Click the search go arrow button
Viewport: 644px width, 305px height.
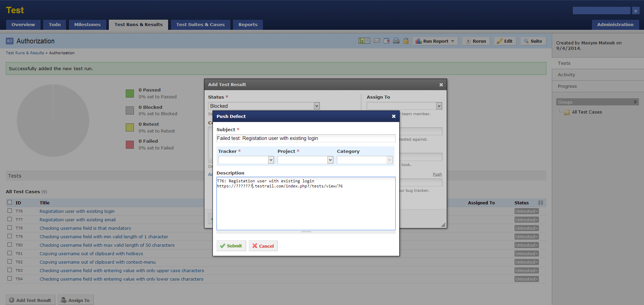point(636,11)
